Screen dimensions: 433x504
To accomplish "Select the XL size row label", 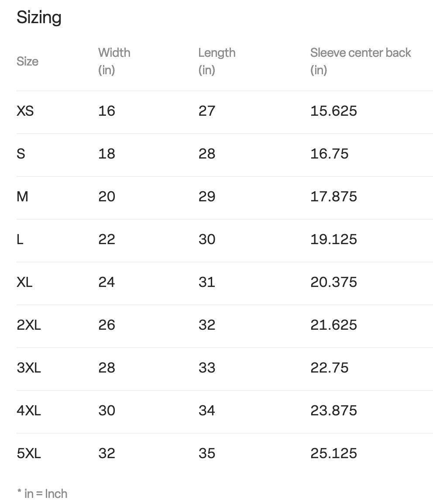I will click(x=24, y=282).
